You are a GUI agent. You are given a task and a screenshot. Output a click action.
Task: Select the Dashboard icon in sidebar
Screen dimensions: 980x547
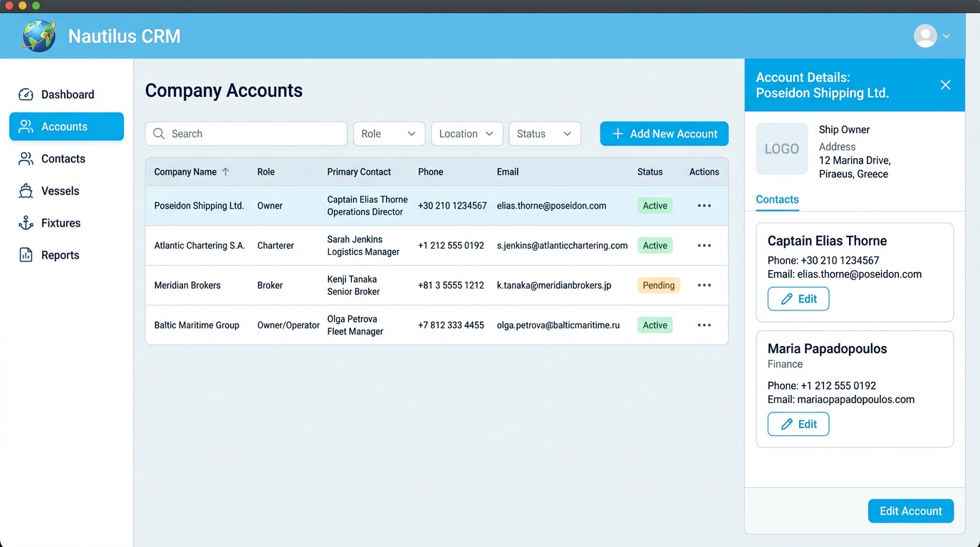pyautogui.click(x=25, y=94)
